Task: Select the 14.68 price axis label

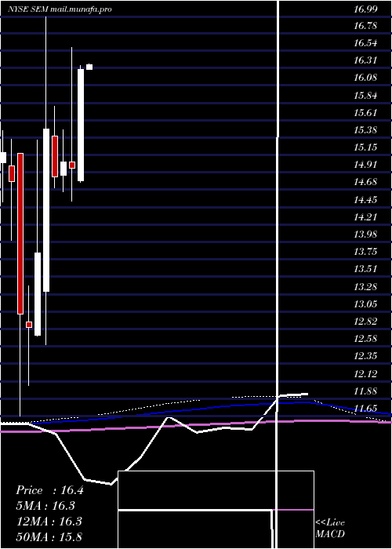Action: coord(365,182)
